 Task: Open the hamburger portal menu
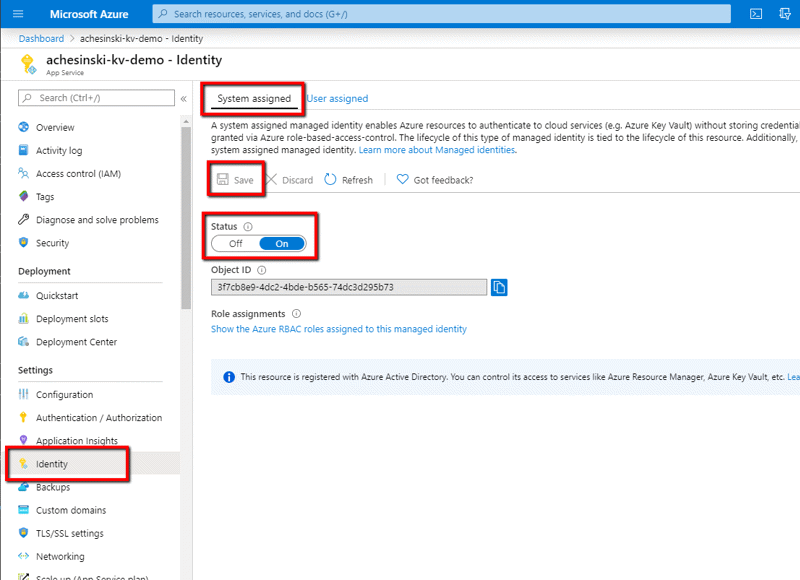click(18, 14)
